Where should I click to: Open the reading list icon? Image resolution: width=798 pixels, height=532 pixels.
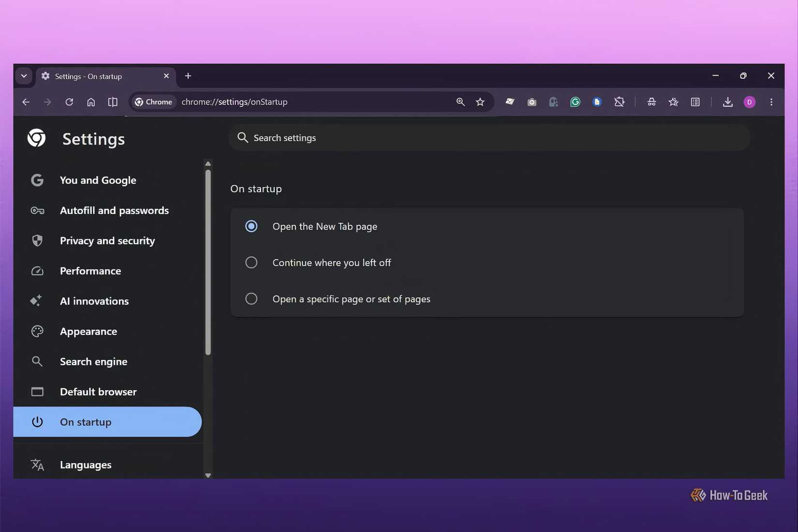(695, 102)
